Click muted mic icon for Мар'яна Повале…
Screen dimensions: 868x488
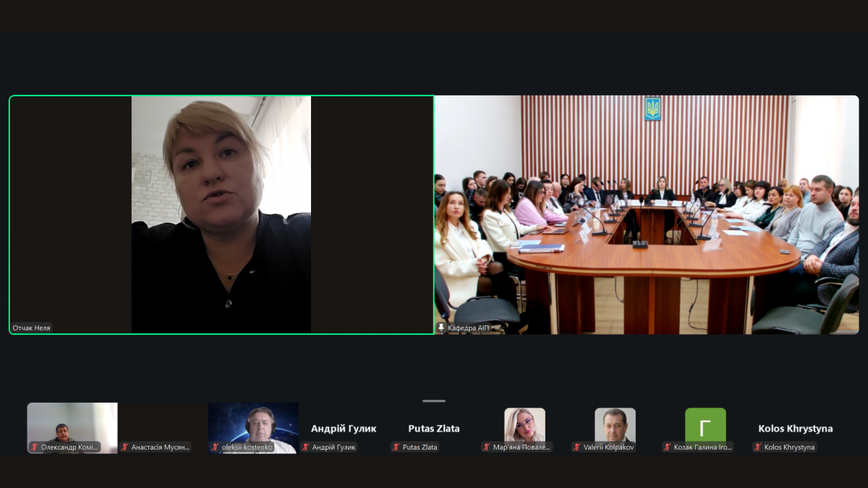486,448
